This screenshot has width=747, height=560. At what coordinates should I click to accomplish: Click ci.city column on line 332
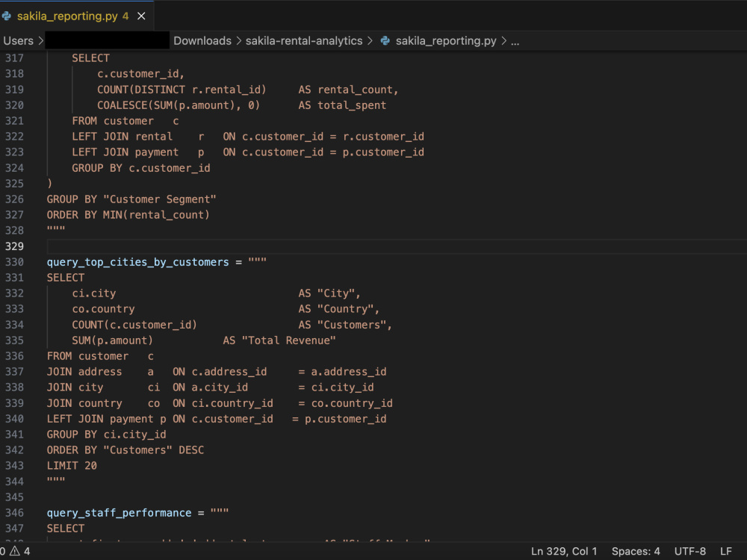click(94, 293)
